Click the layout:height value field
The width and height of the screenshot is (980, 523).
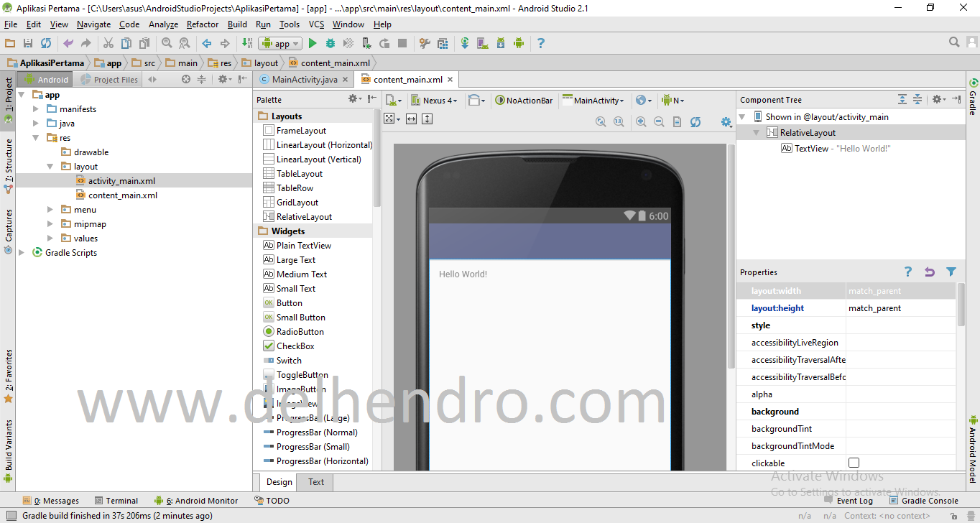901,308
